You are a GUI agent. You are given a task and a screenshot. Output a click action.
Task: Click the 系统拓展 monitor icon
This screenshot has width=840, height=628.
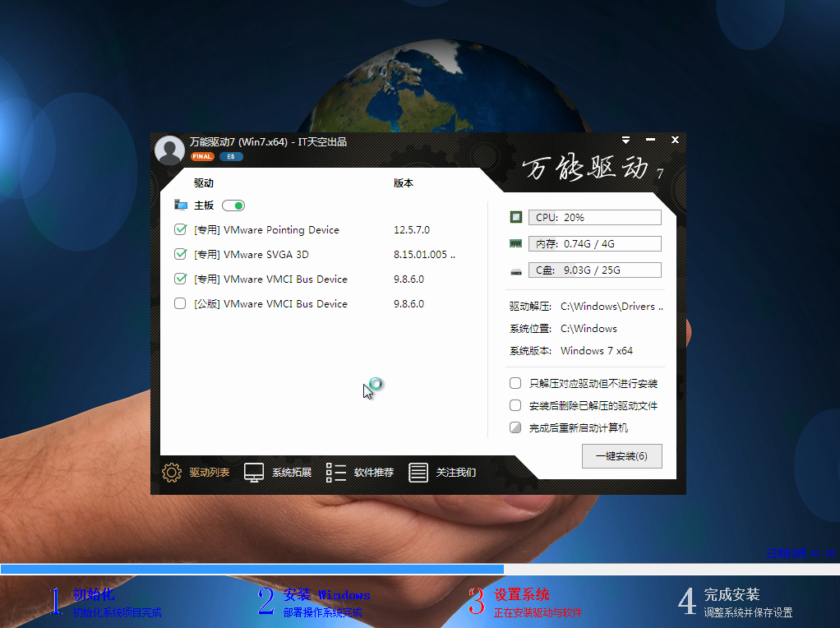(254, 473)
